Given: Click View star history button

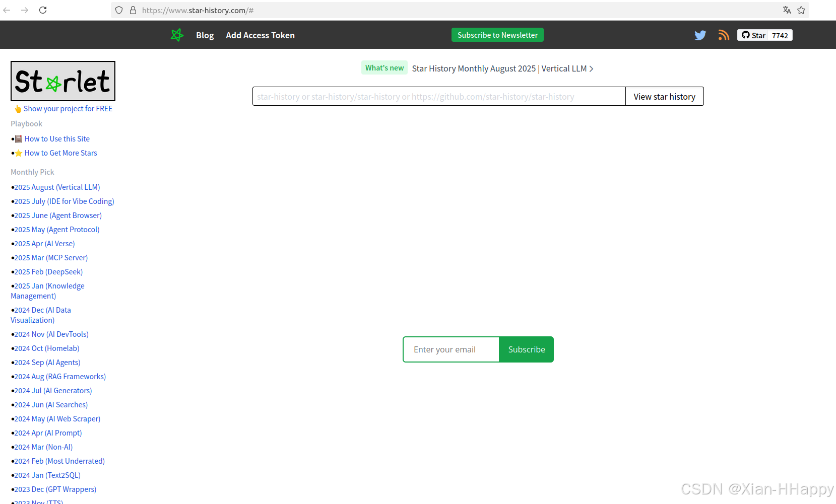Looking at the screenshot, I should [665, 96].
